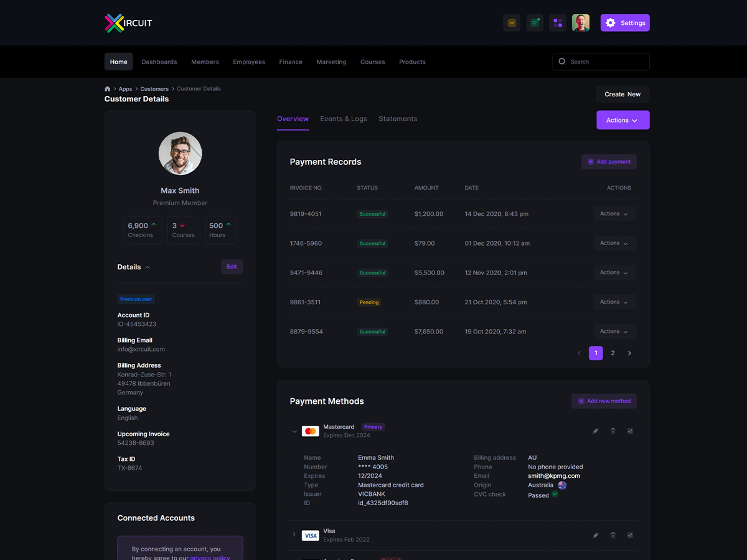Switch to the Statements tab
Viewport: 747px width, 560px height.
(398, 119)
